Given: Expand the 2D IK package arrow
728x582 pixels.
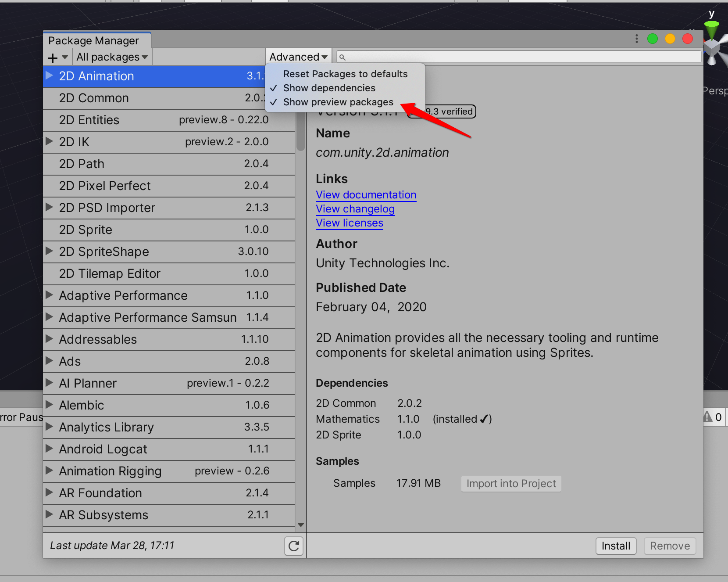Looking at the screenshot, I should click(x=50, y=141).
